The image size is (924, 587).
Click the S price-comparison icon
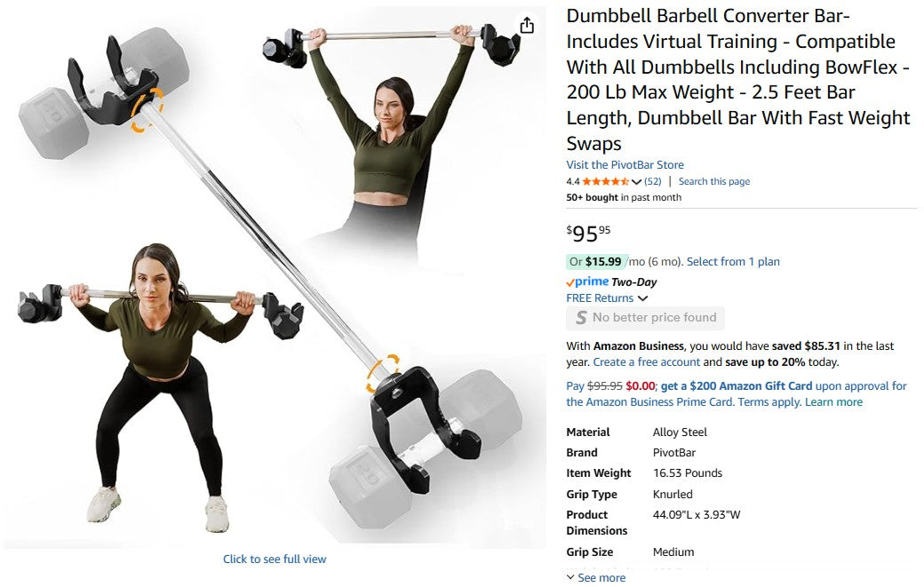581,318
